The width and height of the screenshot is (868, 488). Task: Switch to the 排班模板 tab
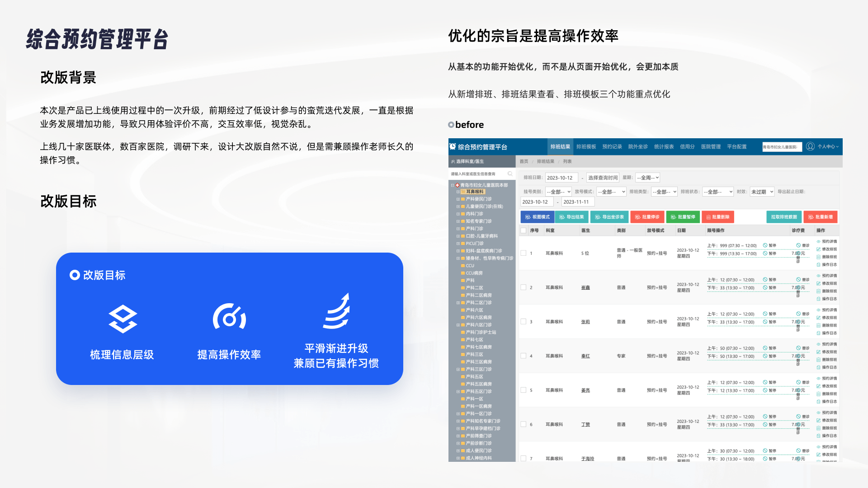click(586, 147)
